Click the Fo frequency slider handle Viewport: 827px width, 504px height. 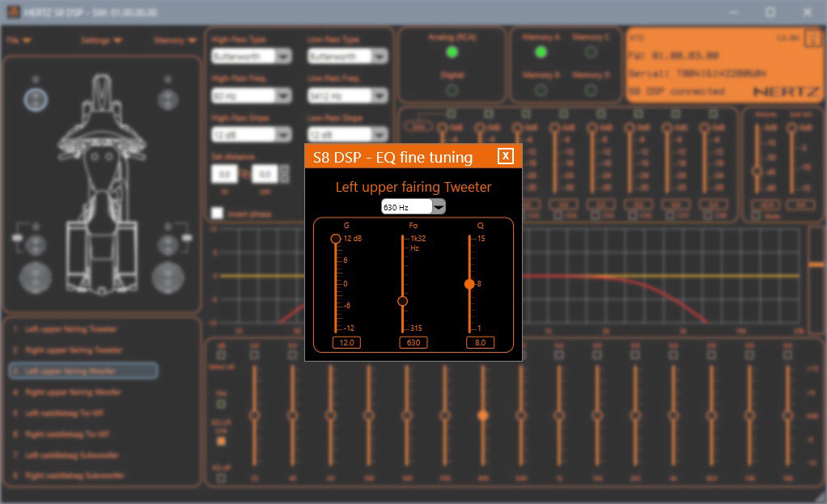tap(402, 301)
